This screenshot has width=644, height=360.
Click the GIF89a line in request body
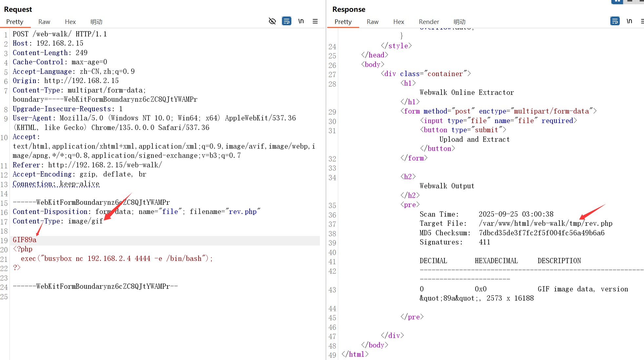coord(25,240)
